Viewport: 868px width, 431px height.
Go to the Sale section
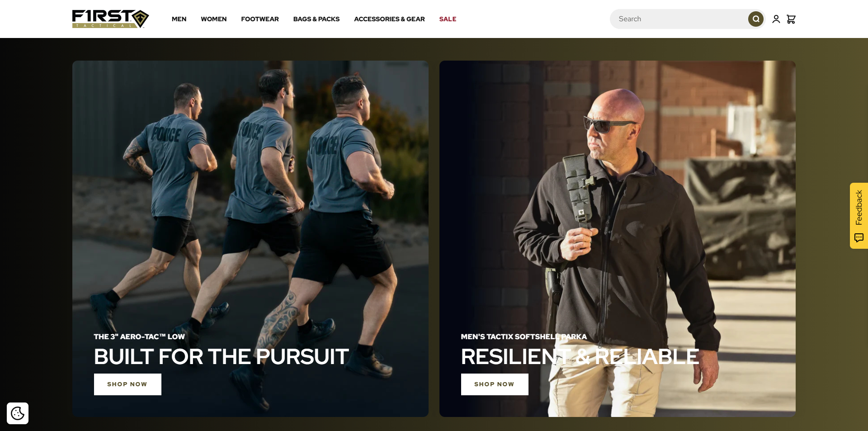(x=448, y=19)
